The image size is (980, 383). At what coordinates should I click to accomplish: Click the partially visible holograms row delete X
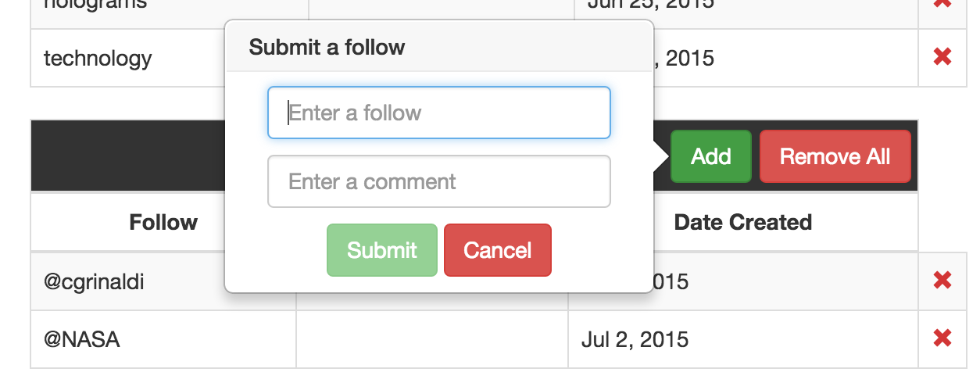(x=942, y=4)
